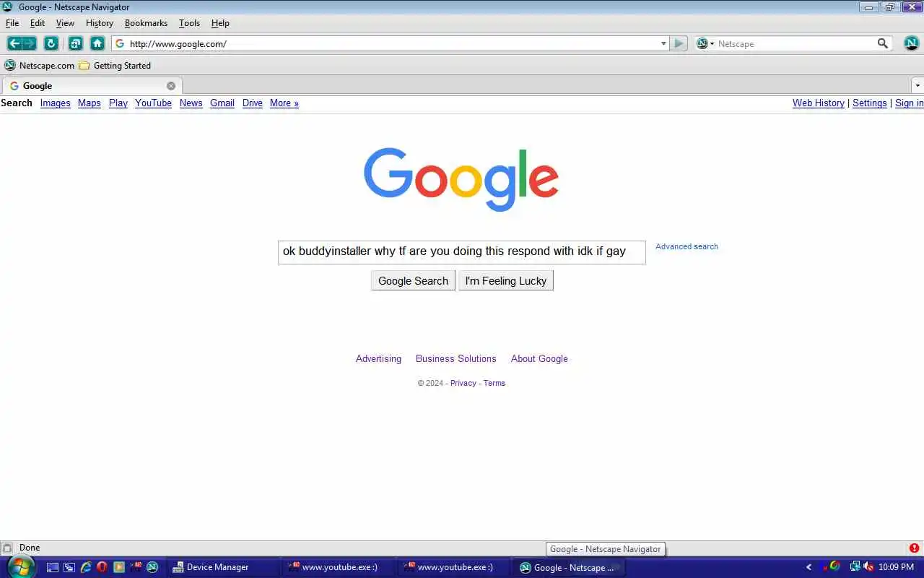
Task: Open the Getting Started bookmark folder
Action: [115, 65]
